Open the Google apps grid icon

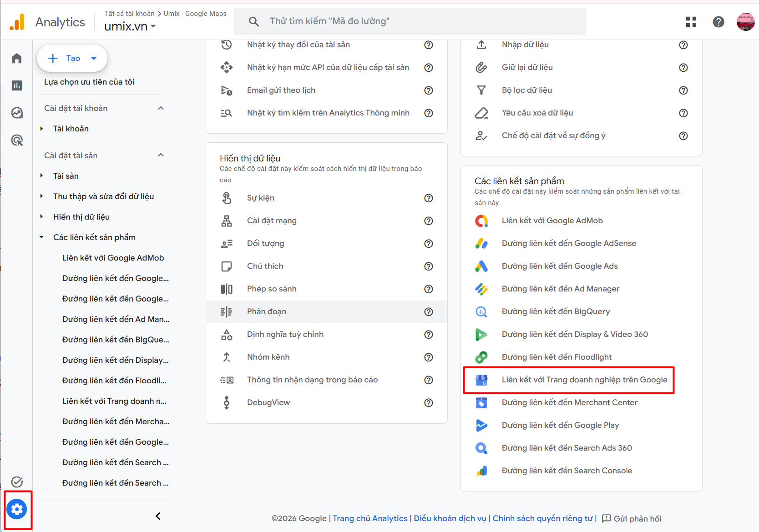coord(691,22)
